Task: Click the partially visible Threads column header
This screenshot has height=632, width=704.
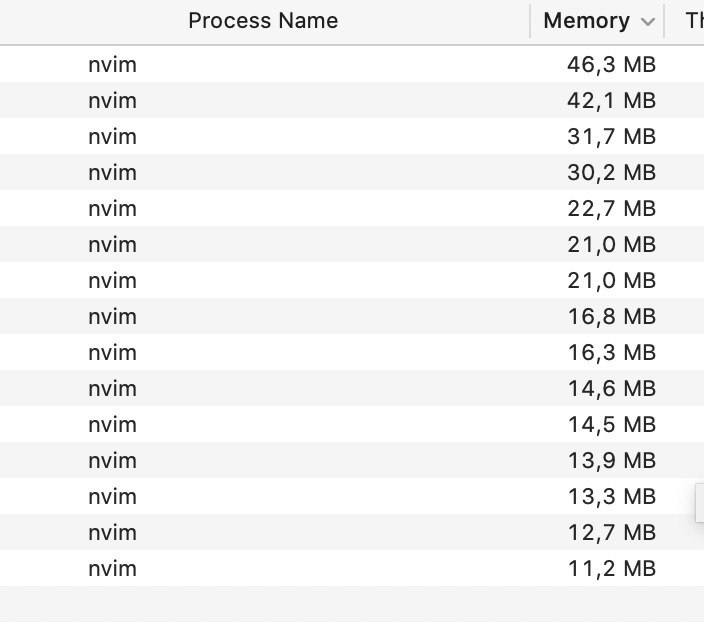Action: coord(694,21)
